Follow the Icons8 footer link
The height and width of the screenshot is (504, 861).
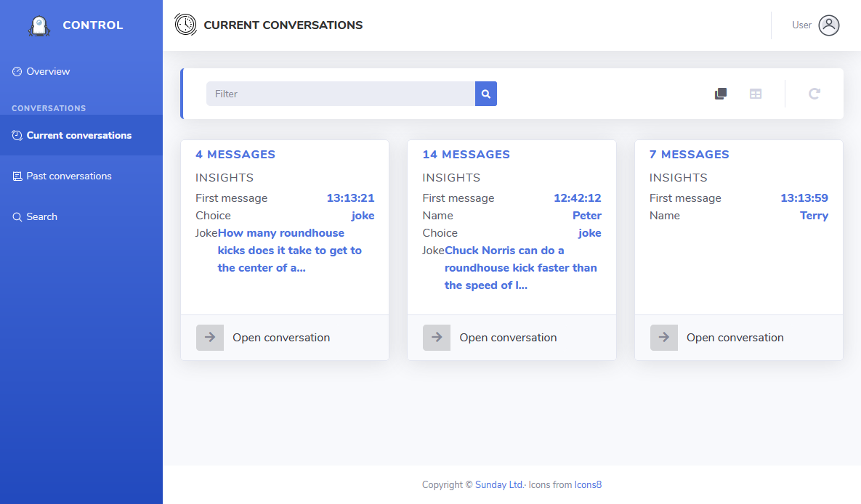pyautogui.click(x=588, y=485)
